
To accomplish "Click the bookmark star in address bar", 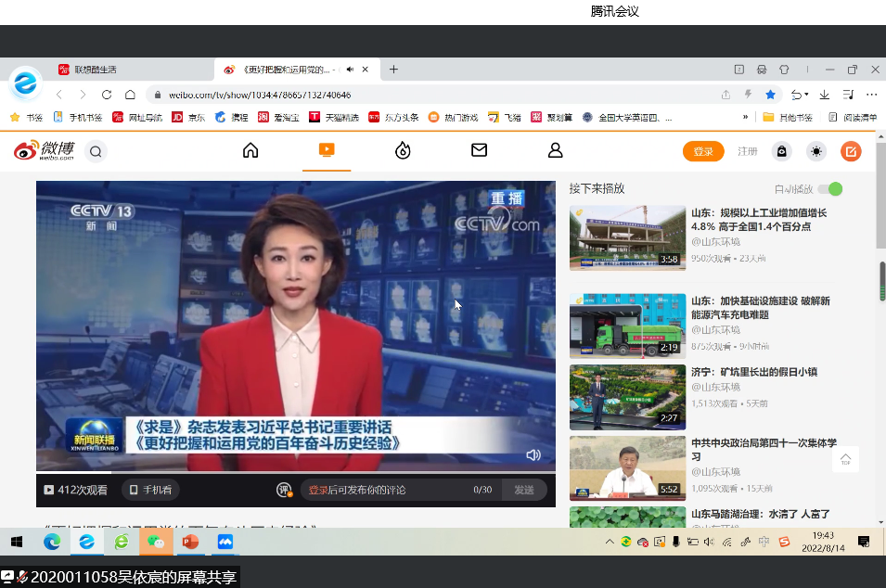I will tap(770, 95).
